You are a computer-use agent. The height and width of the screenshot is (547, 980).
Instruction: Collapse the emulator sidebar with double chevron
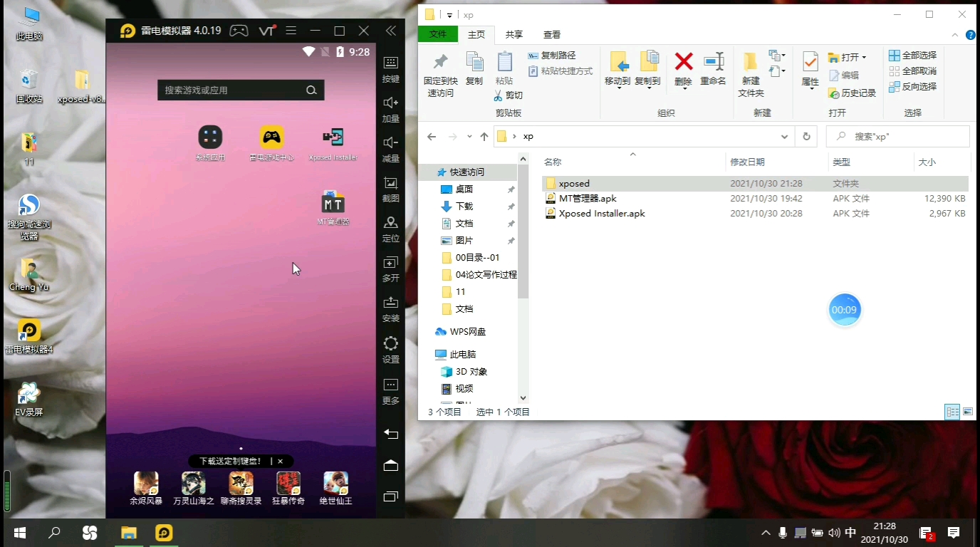(390, 31)
